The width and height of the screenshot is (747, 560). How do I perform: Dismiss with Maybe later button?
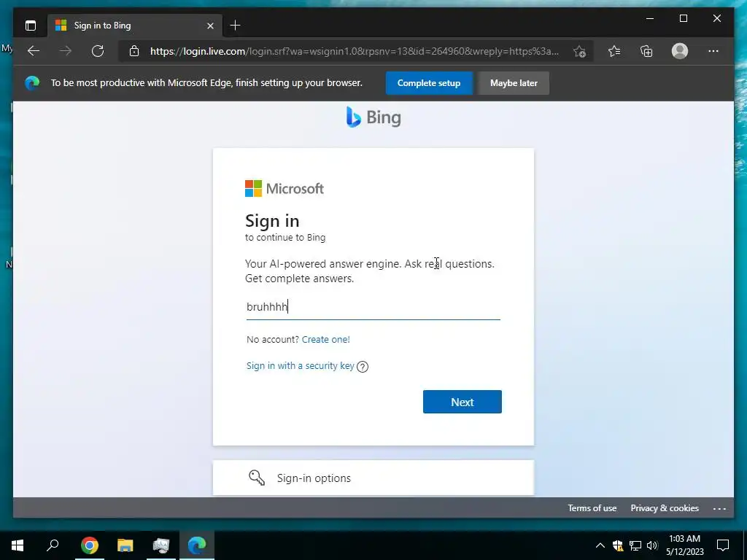click(514, 83)
